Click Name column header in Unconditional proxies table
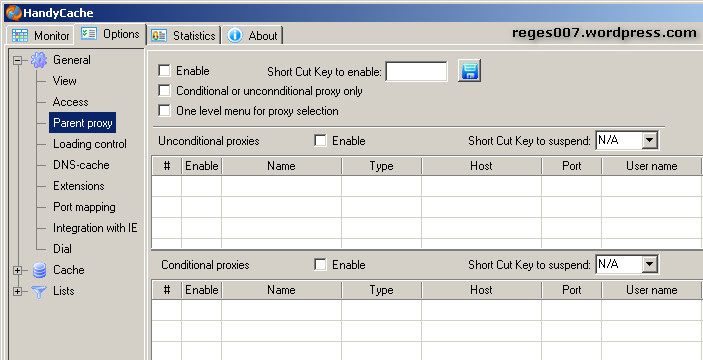Image resolution: width=703 pixels, height=360 pixels. tap(281, 166)
